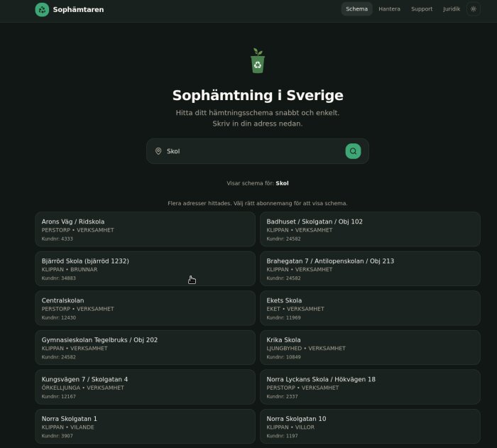Screen dimensions: 497x448
Task: Click the KLIPPAN • VILANDE label
Action: (68, 427)
